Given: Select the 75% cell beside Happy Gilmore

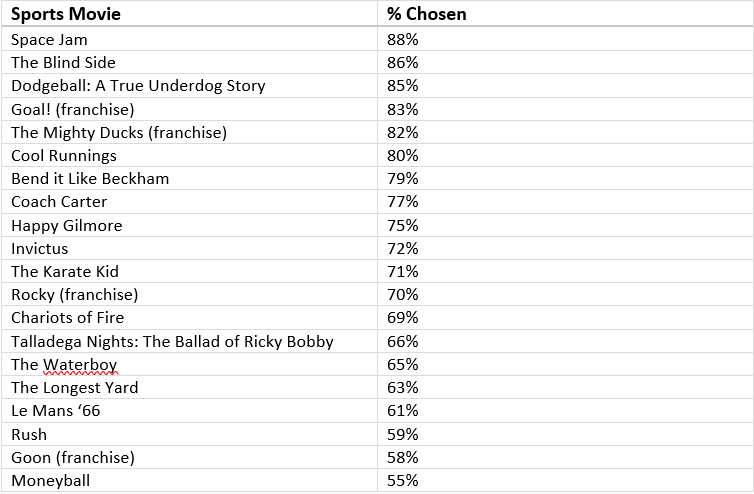Looking at the screenshot, I should [x=565, y=225].
